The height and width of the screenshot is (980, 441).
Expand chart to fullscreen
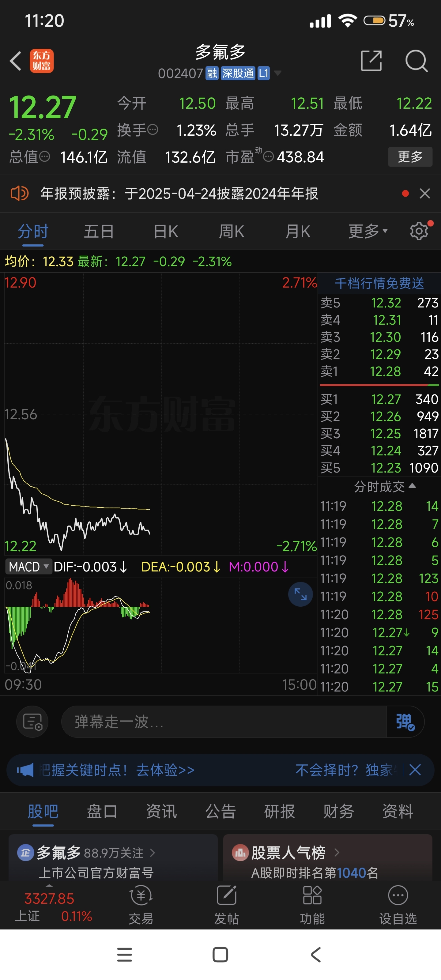[300, 594]
